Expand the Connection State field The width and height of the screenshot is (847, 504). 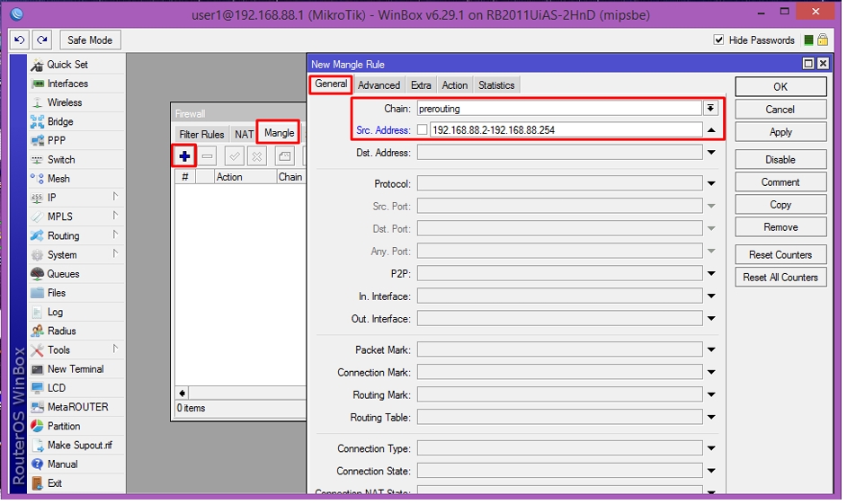coord(711,471)
